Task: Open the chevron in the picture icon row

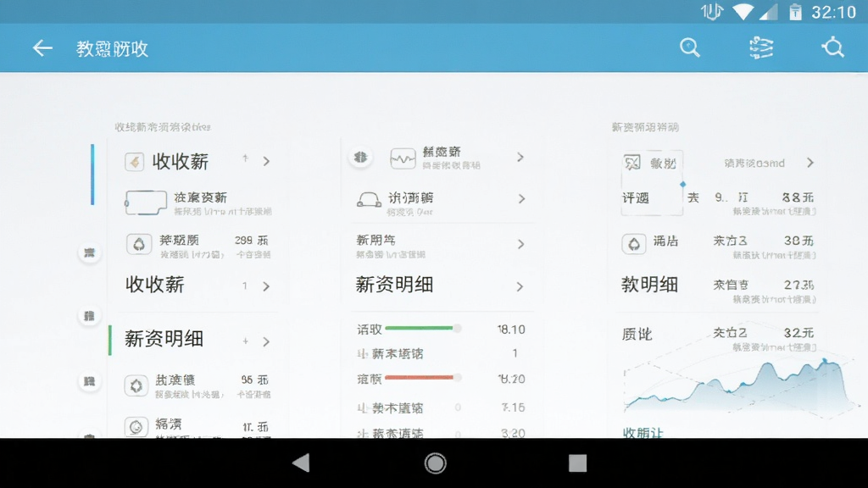Action: click(x=810, y=163)
